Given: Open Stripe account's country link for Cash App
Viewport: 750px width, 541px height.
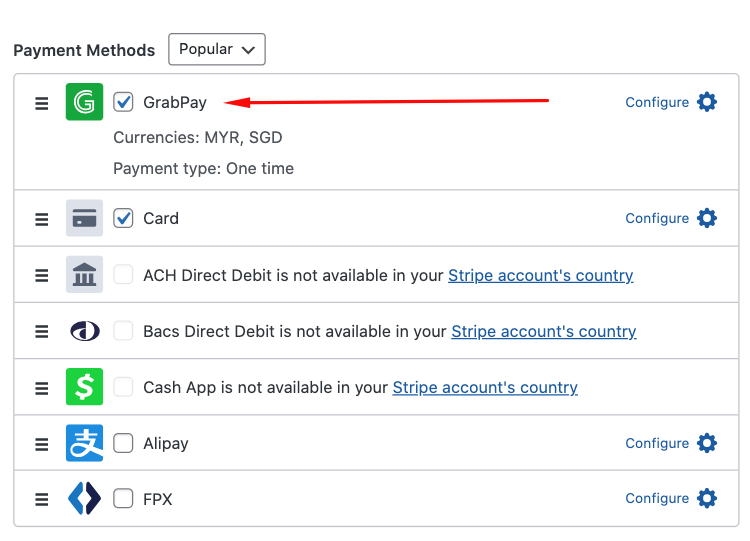Looking at the screenshot, I should tap(485, 387).
